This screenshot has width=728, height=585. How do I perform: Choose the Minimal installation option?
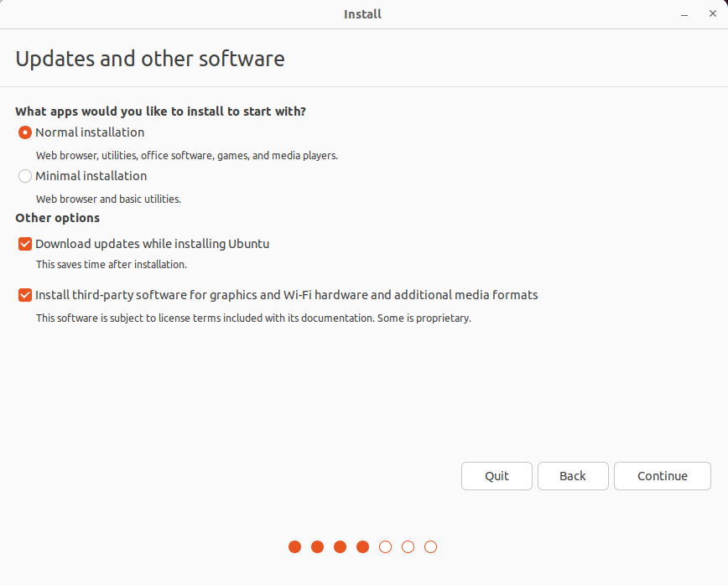pyautogui.click(x=25, y=176)
